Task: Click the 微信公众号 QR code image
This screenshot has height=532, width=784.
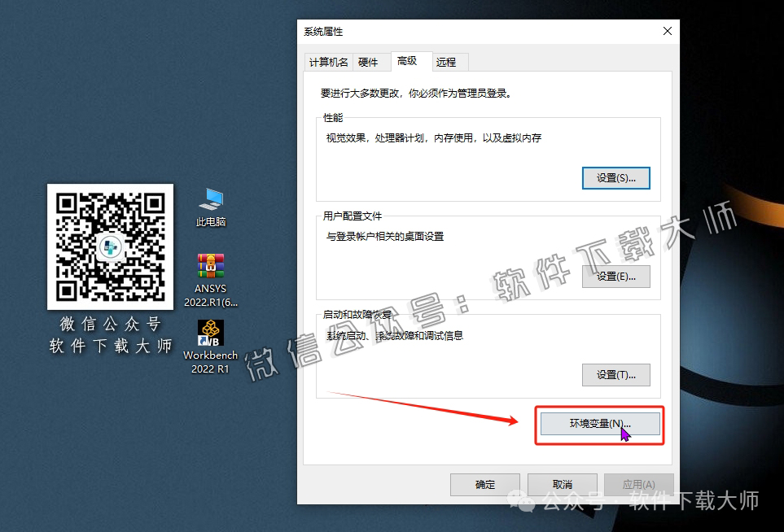Action: tap(110, 246)
